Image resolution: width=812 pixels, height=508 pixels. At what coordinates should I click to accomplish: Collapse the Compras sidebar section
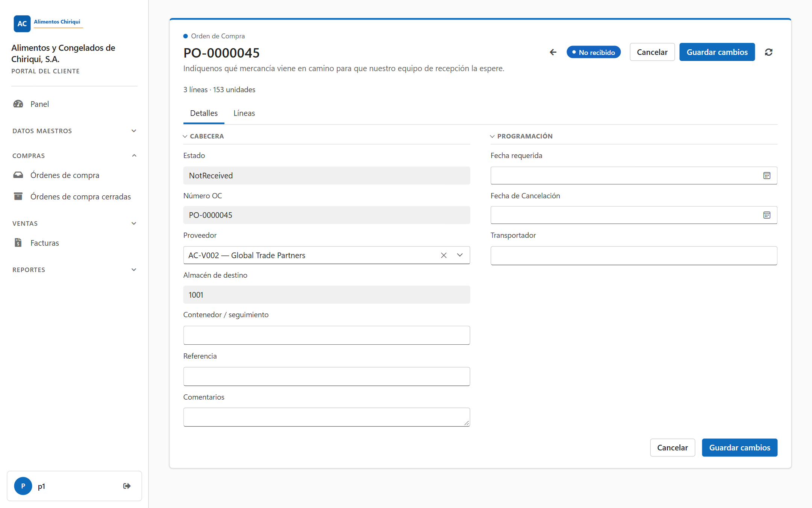(x=74, y=156)
